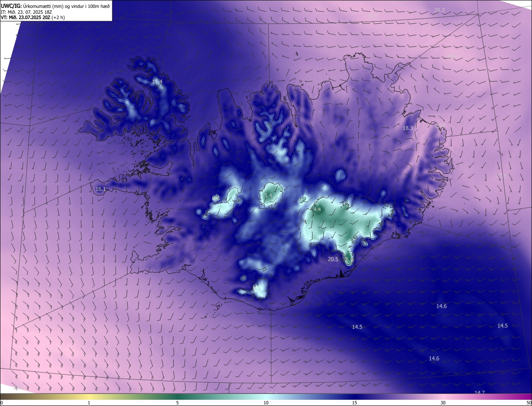532x406 pixels.
Task: Click the 5 tick label on color scale
Action: point(177,403)
